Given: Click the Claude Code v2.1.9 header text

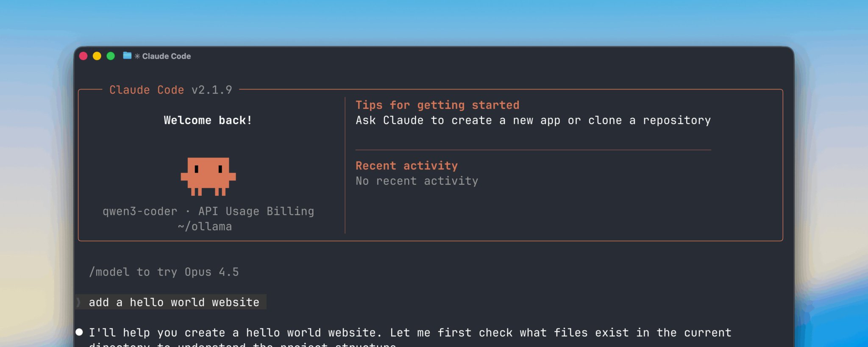Looking at the screenshot, I should click(171, 90).
